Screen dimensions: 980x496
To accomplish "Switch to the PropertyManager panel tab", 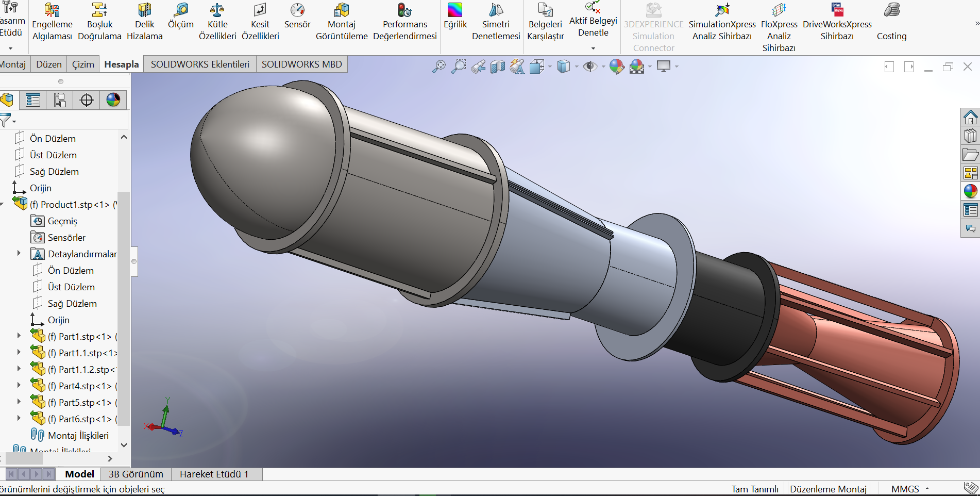I will [x=33, y=100].
